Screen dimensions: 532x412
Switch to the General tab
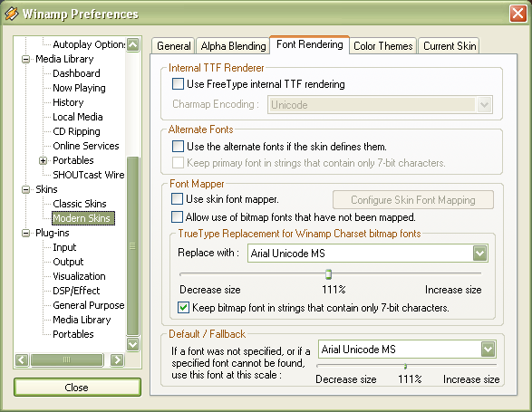point(174,46)
